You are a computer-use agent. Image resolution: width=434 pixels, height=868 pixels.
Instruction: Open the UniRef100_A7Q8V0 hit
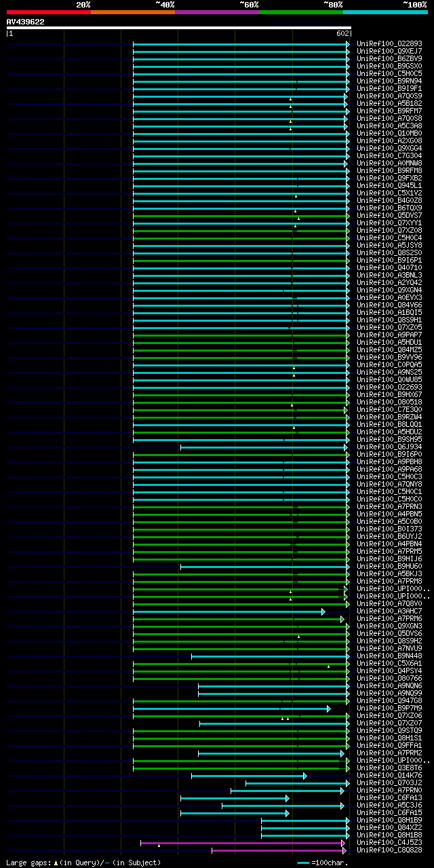[x=389, y=603]
